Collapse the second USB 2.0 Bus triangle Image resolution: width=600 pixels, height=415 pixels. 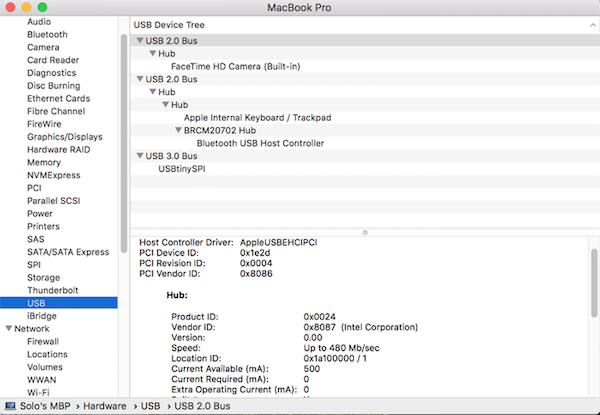coord(140,79)
